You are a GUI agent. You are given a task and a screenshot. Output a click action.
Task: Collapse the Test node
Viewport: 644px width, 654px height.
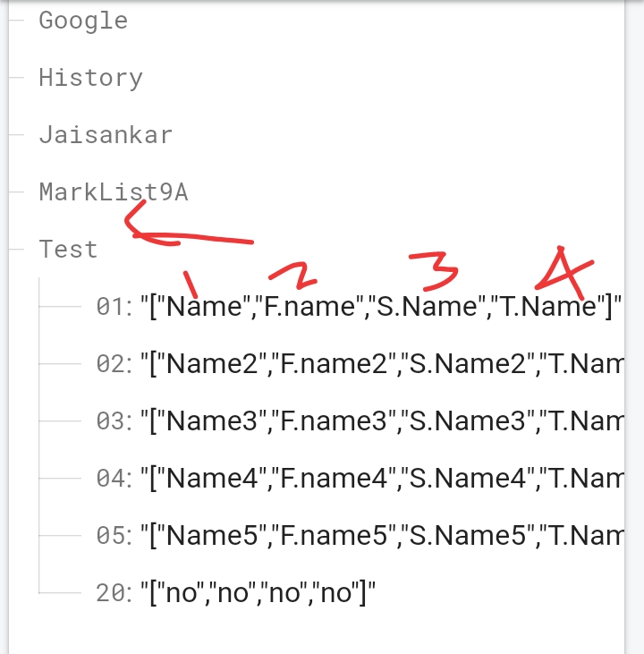[68, 250]
